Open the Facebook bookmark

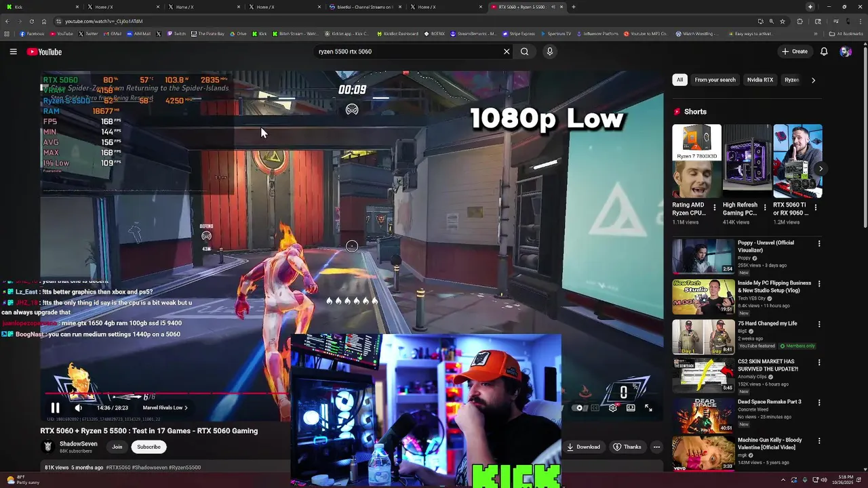pos(32,33)
